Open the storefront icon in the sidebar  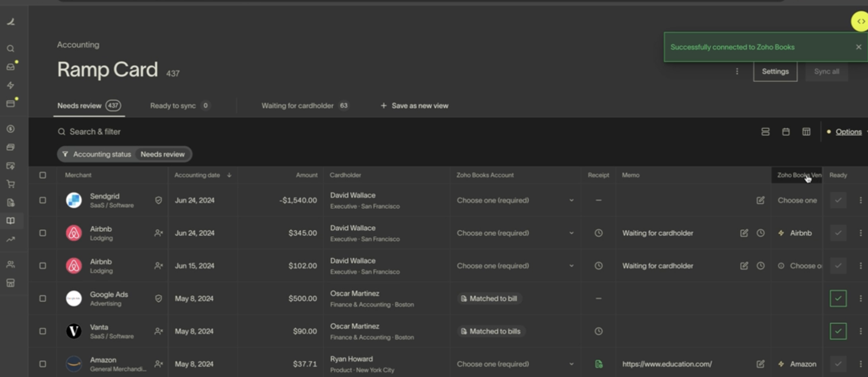point(11,283)
